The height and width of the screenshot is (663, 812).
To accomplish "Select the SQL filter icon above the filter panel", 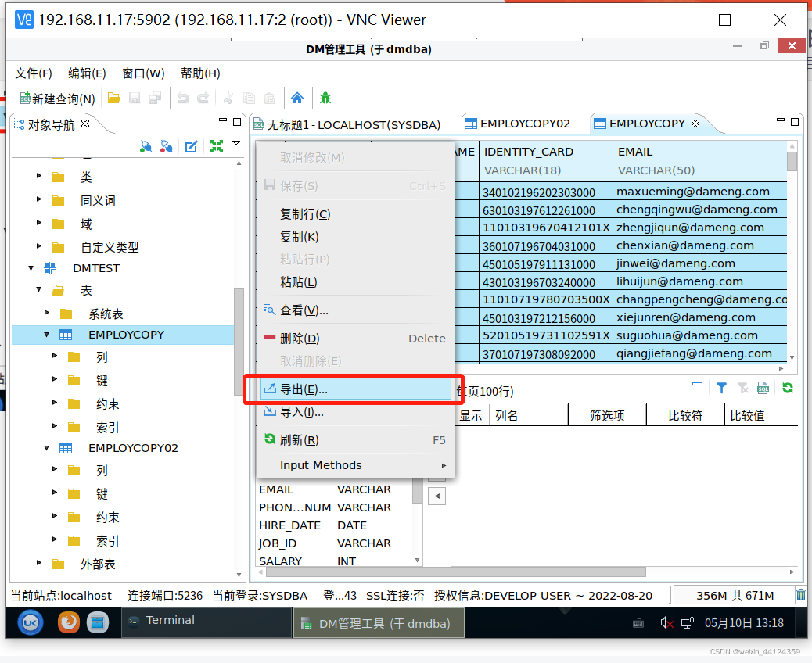I will 763,388.
